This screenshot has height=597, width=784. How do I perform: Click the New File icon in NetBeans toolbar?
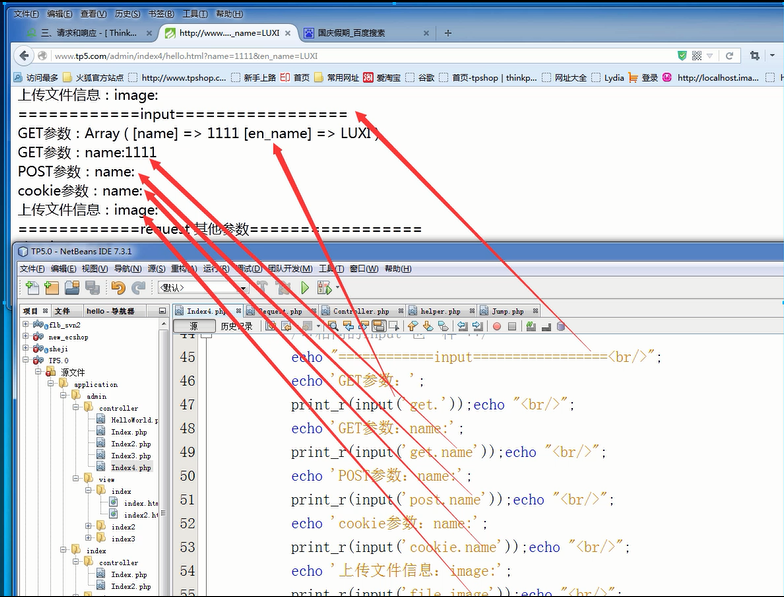point(32,288)
